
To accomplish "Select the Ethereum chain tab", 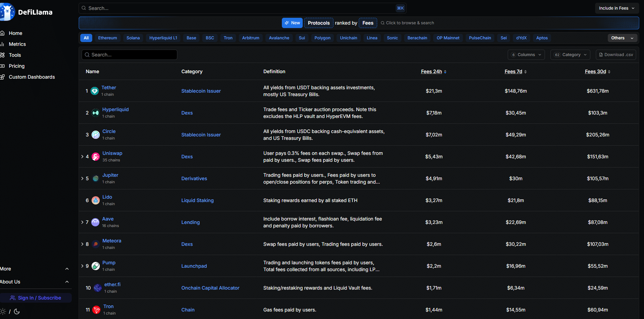I will [108, 38].
